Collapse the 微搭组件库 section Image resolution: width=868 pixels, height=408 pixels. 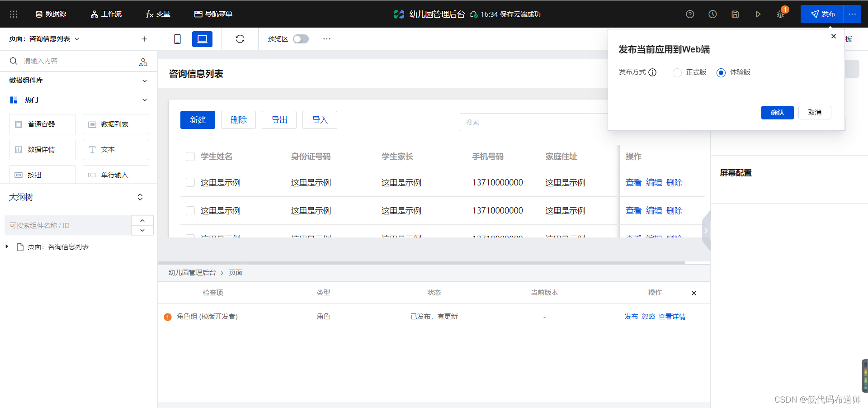pos(145,81)
